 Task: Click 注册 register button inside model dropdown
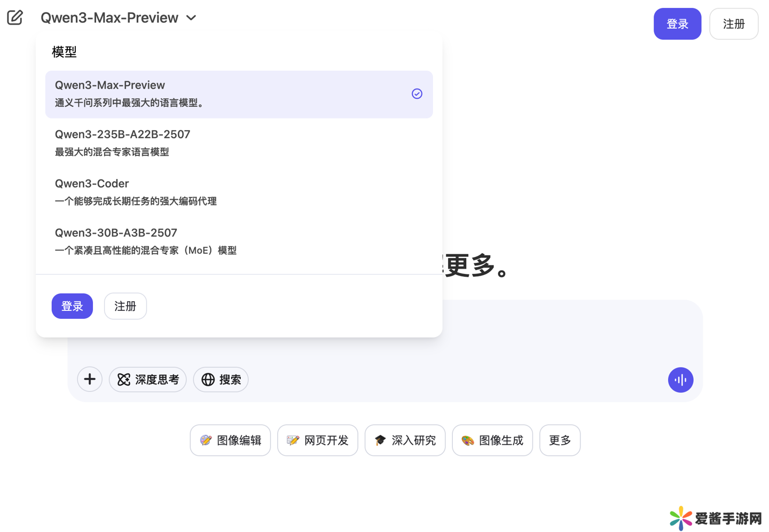125,306
